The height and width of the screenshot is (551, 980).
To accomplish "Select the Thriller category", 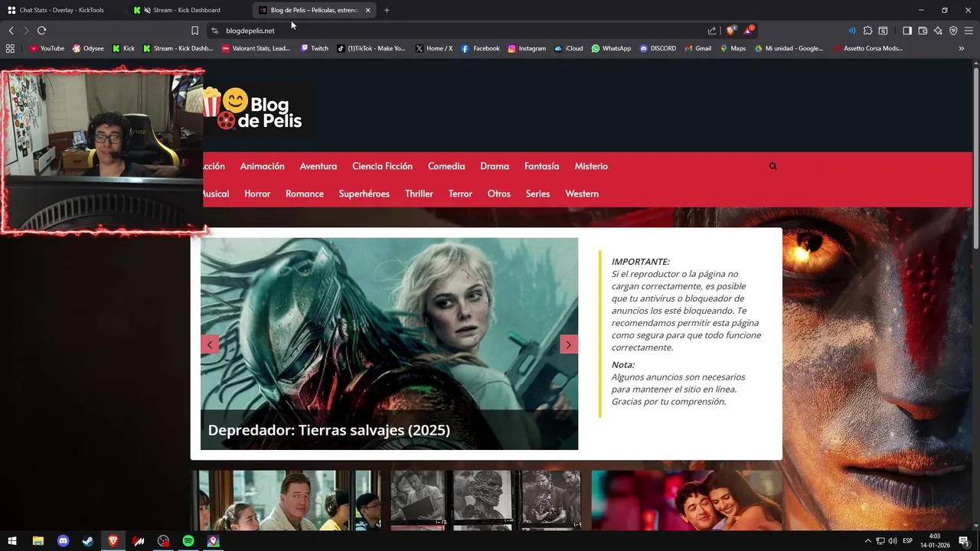I will pyautogui.click(x=419, y=194).
